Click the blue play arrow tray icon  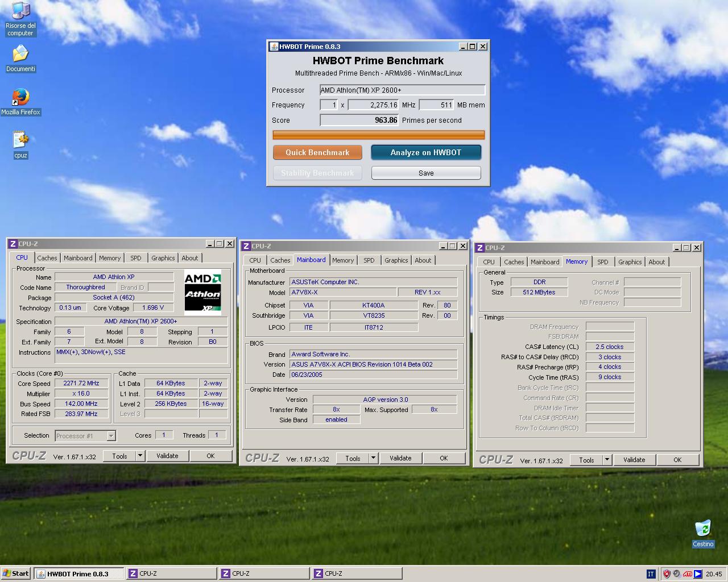(x=698, y=574)
